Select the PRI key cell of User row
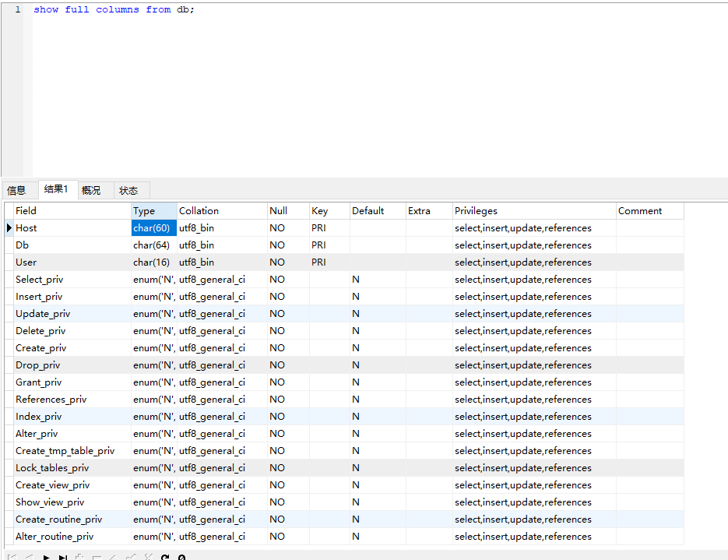Image resolution: width=728 pixels, height=560 pixels. tap(319, 262)
